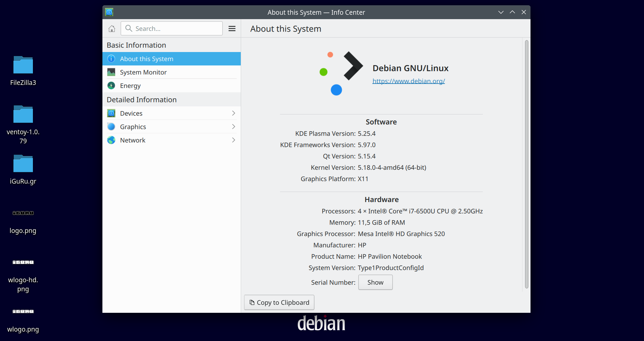Show the serial number
The width and height of the screenshot is (644, 341).
pyautogui.click(x=375, y=282)
